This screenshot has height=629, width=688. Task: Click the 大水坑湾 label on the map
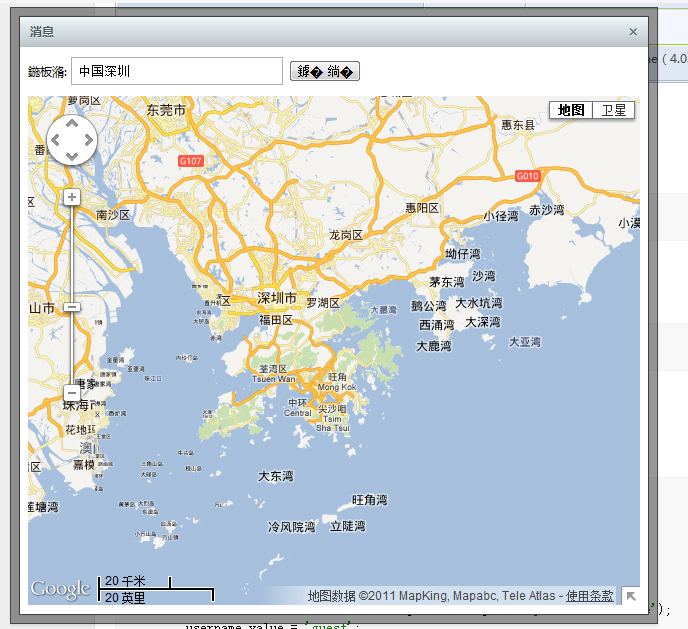479,303
